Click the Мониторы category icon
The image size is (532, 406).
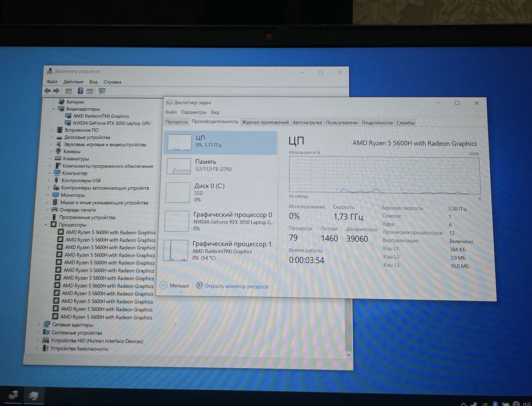56,195
